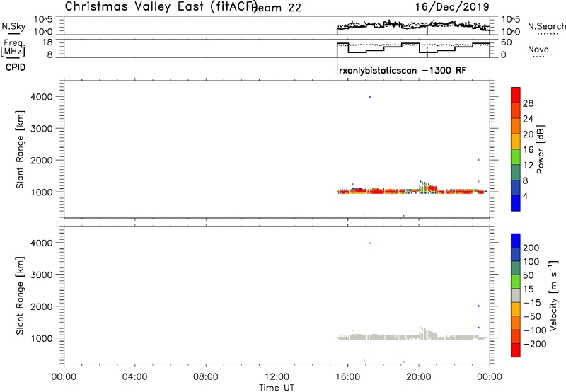This screenshot has height=392, width=566.
Task: Click the '18' frequency axis tick label
Action: pyautogui.click(x=47, y=42)
